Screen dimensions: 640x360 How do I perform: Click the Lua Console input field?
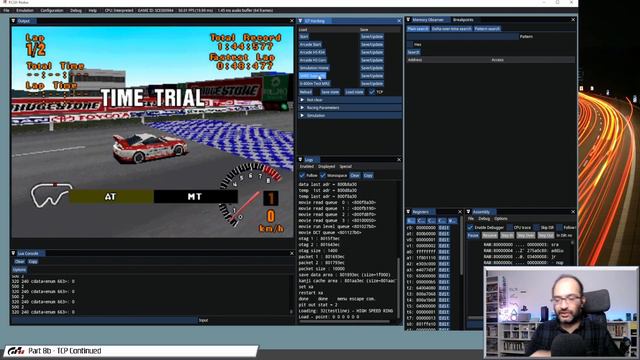pyautogui.click(x=104, y=320)
